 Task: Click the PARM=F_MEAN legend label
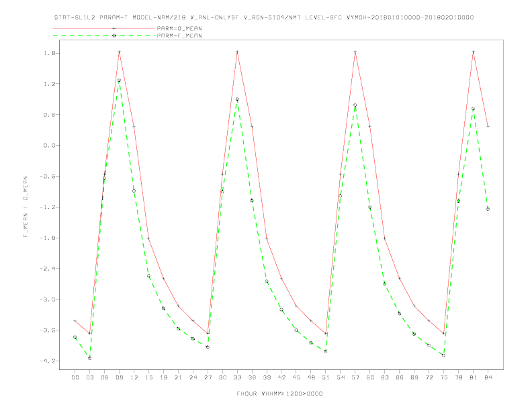179,36
